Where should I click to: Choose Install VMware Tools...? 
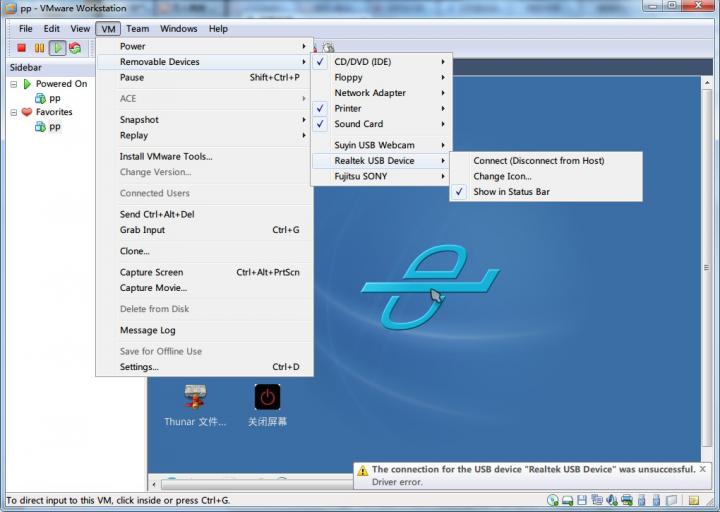coord(205,157)
